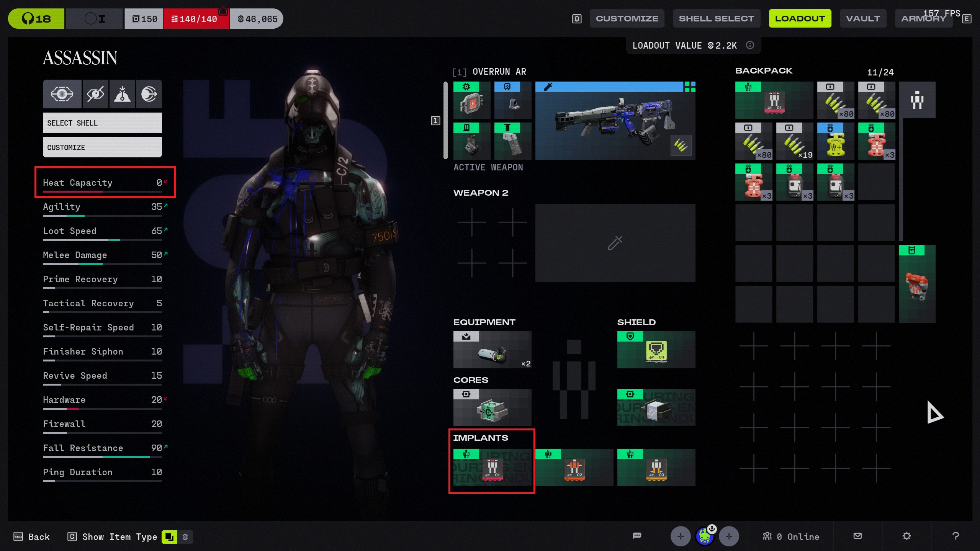Click the Overrun AR ammo type icon

point(681,145)
